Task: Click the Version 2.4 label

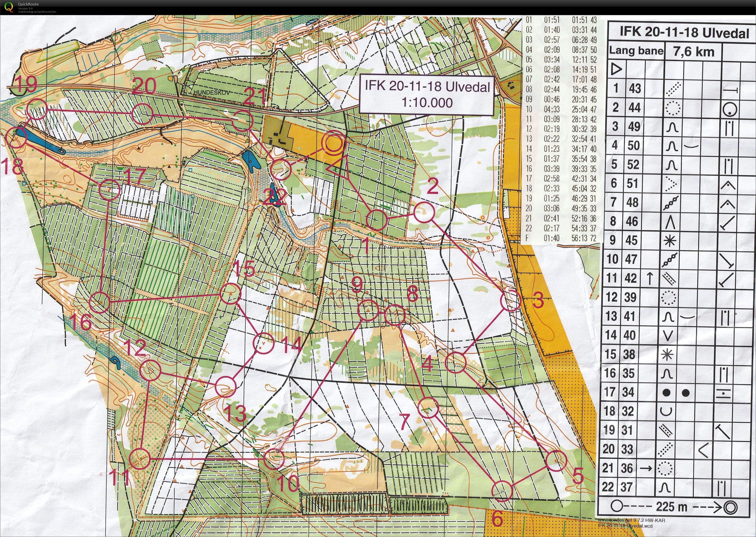Action: click(x=25, y=8)
